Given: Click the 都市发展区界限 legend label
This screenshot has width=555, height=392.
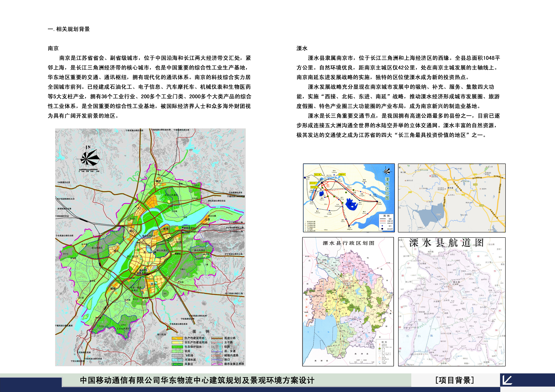Looking at the screenshot, I should (234, 364).
